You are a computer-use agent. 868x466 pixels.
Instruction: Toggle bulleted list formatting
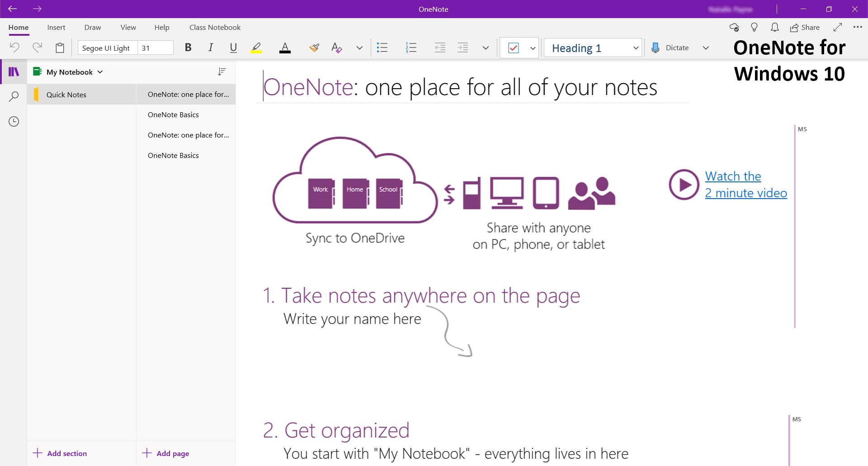point(382,48)
